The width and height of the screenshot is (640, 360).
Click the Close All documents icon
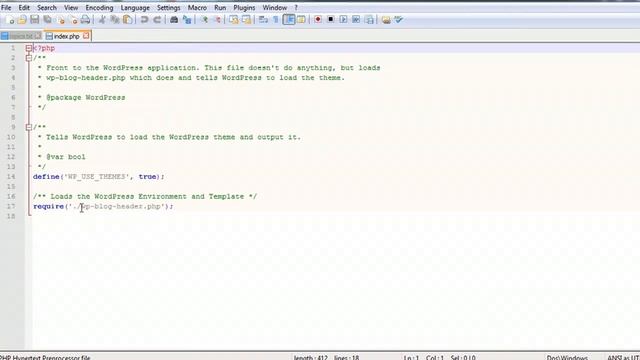[73, 20]
